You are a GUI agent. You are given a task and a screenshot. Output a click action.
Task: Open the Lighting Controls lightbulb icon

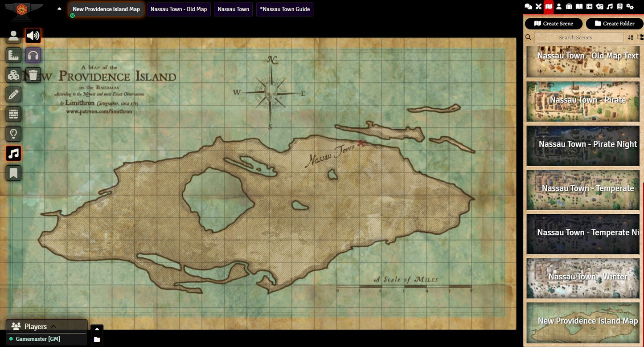13,134
